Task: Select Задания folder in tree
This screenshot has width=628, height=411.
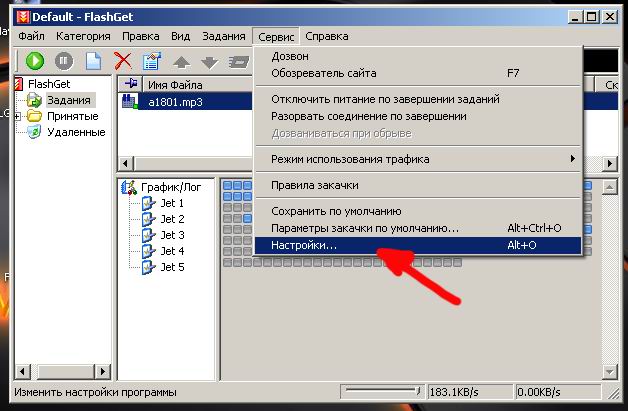Action: 68,100
